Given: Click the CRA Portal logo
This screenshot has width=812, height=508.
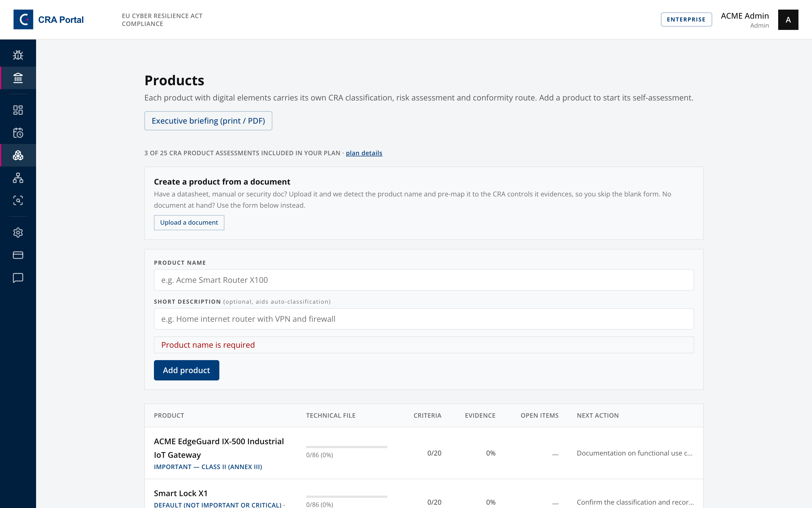Looking at the screenshot, I should coord(49,19).
